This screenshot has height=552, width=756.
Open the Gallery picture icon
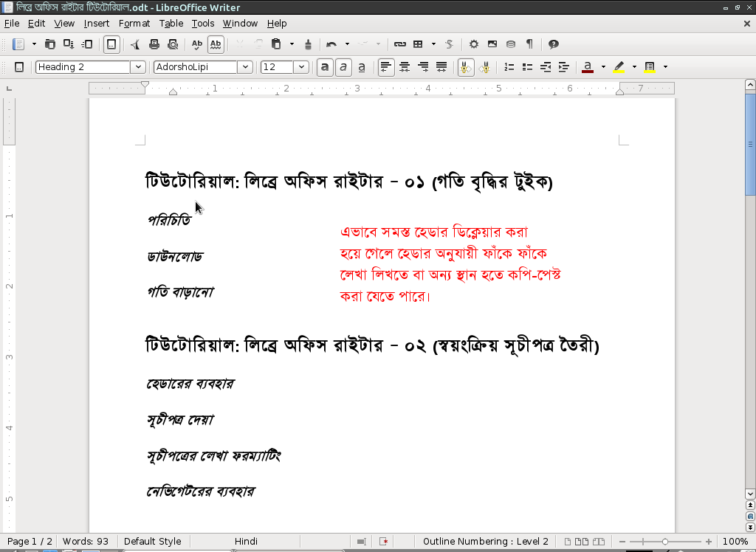click(492, 44)
